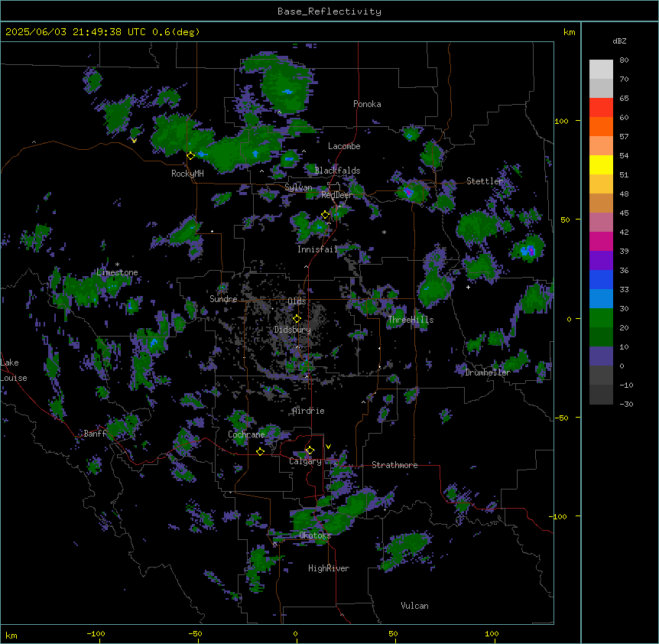The height and width of the screenshot is (644, 659).
Task: Click the yellow diamond marker below Olds
Action: (297, 319)
